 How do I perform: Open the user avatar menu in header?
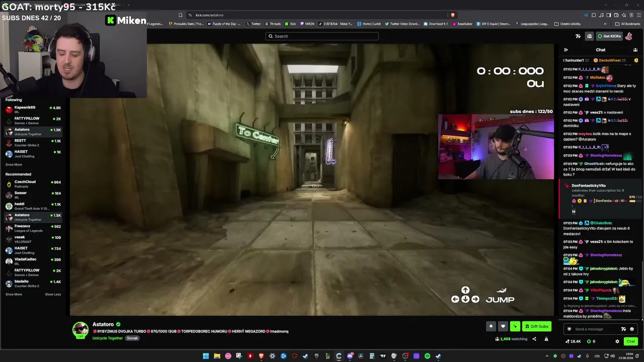coord(629,36)
